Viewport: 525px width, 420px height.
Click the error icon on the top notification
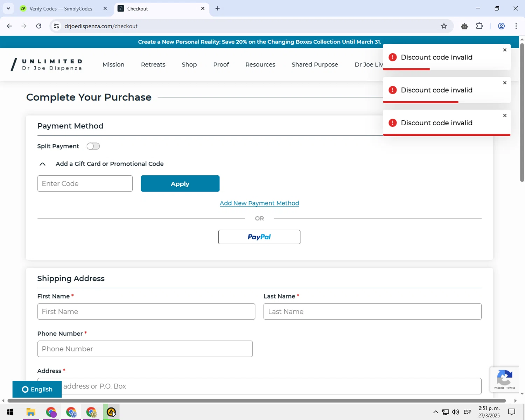point(393,57)
